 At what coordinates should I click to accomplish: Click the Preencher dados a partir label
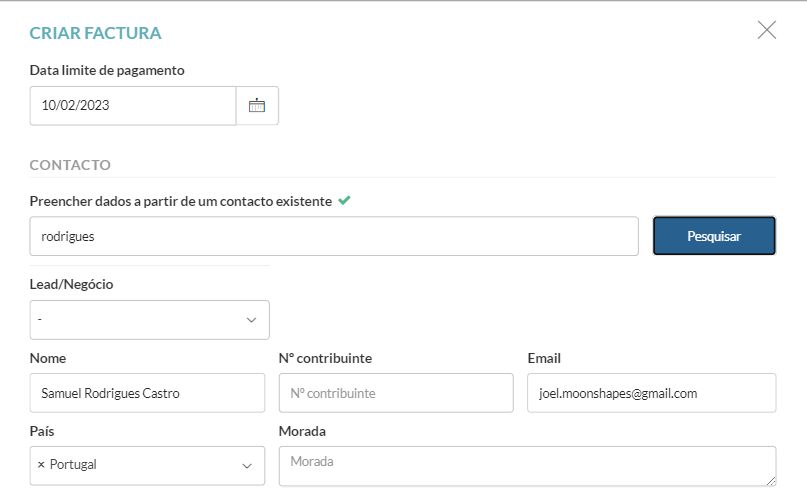181,201
